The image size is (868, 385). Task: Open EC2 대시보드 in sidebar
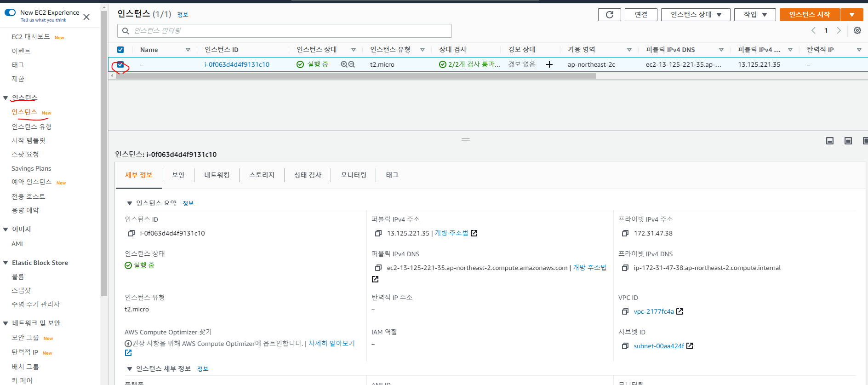[31, 37]
